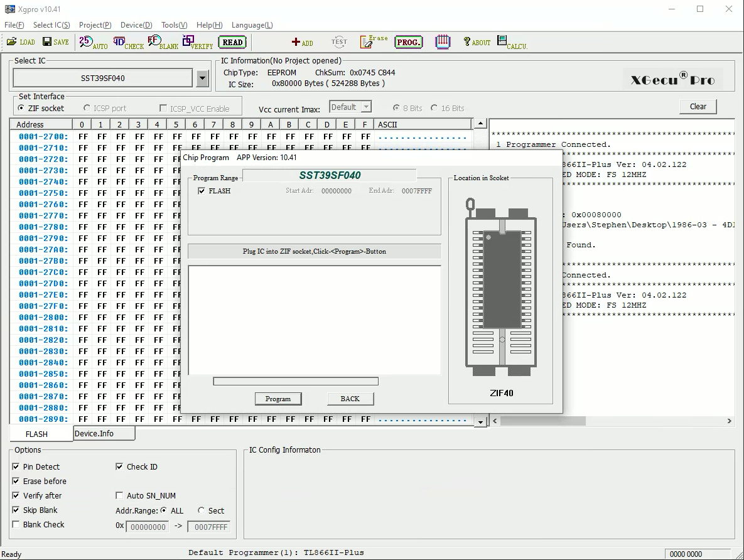This screenshot has height=560, width=744.
Task: Click the ADD toolbar icon
Action: (x=301, y=43)
